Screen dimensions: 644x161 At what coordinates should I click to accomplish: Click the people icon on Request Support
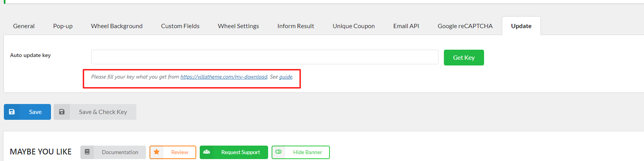tap(207, 152)
